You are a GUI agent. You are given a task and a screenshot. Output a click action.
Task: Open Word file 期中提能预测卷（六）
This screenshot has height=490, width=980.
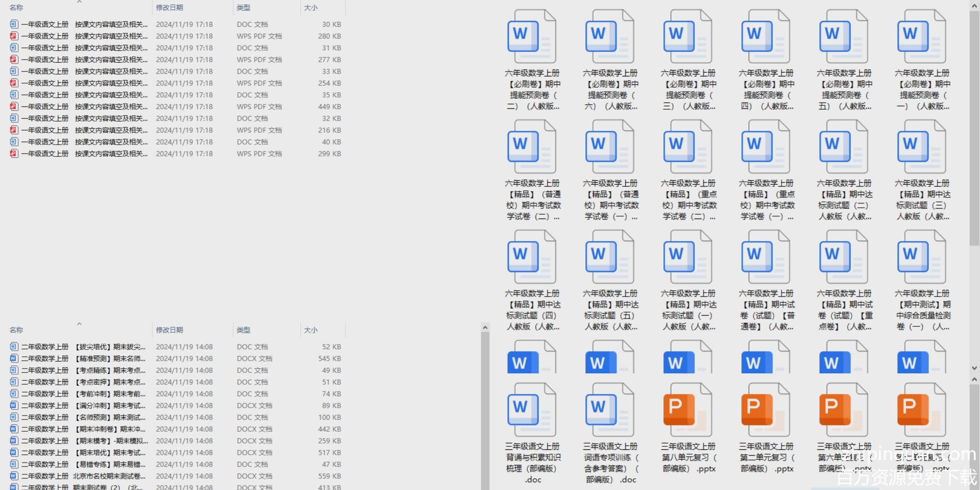(610, 37)
